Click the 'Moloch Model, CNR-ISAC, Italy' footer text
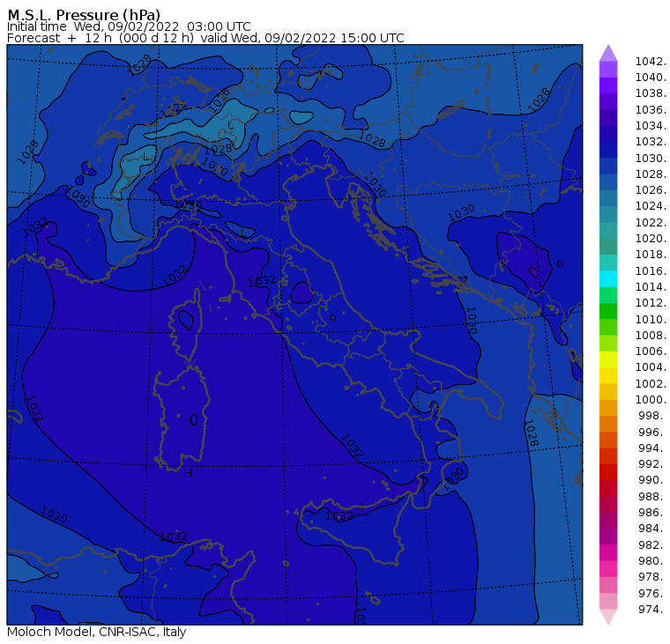The width and height of the screenshot is (670, 644). 97,632
